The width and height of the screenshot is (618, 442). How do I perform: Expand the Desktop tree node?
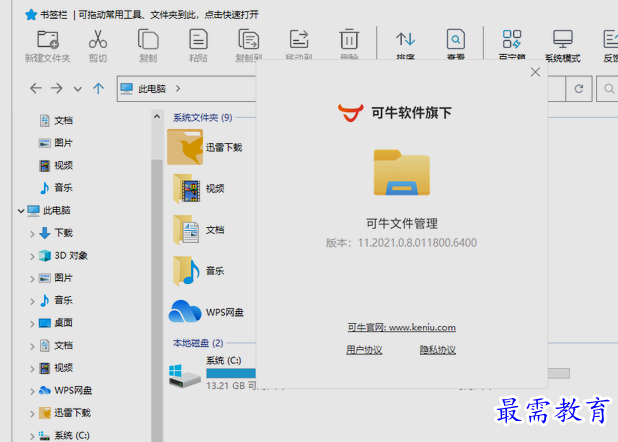coord(32,323)
